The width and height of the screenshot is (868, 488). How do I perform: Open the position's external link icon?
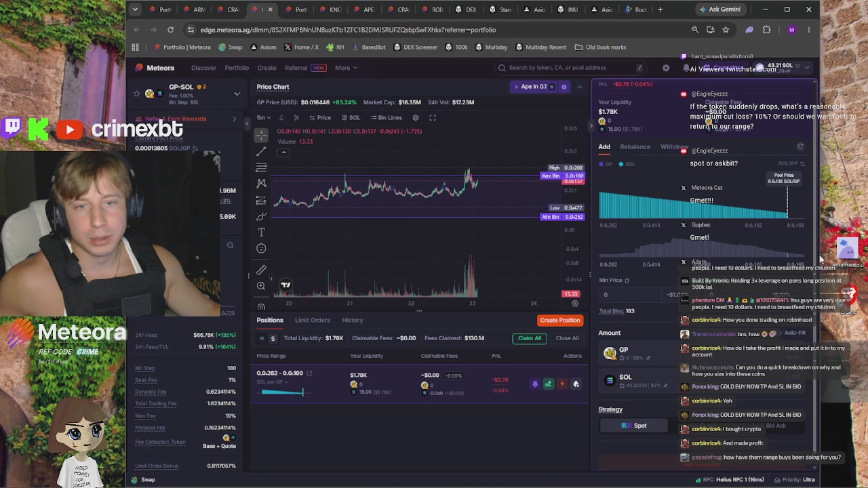(309, 373)
